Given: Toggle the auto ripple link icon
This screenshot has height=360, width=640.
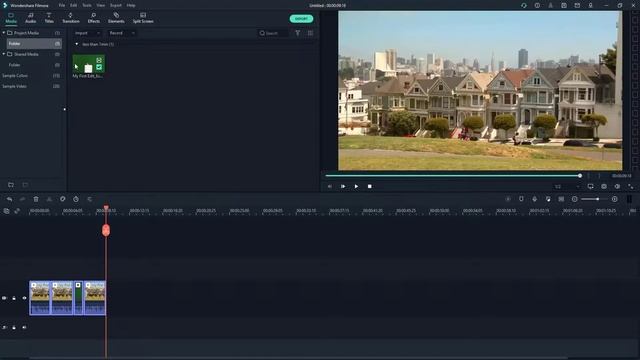Looking at the screenshot, I should pos(17,211).
